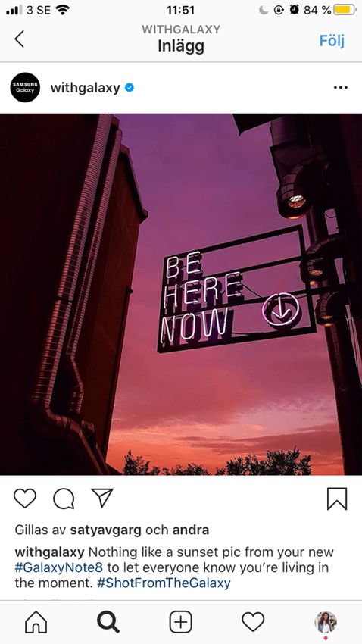Viewport: 362px width, 644px height.
Task: Share the post with the paper plane icon
Action: point(101,499)
